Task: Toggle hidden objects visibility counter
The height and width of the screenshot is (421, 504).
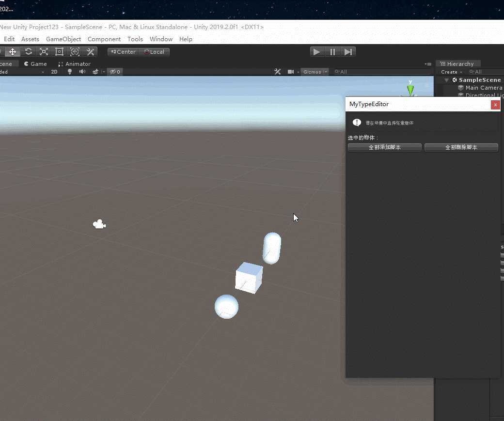Action: [x=115, y=72]
